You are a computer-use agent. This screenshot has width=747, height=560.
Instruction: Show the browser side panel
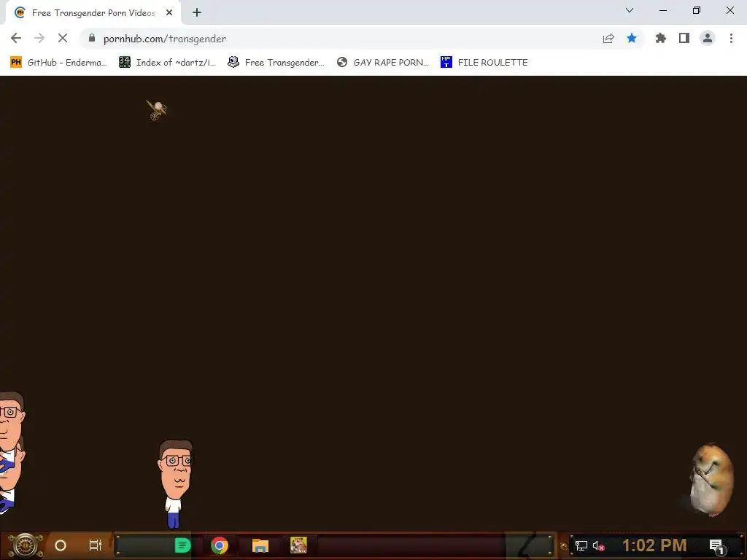tap(684, 38)
